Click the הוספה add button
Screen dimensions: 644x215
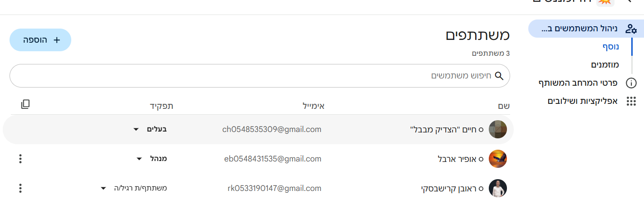[40, 40]
